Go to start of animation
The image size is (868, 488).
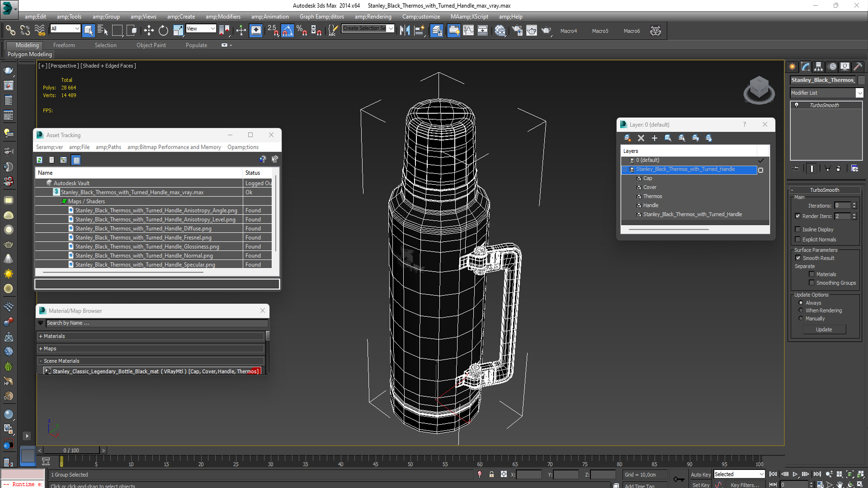[x=773, y=474]
